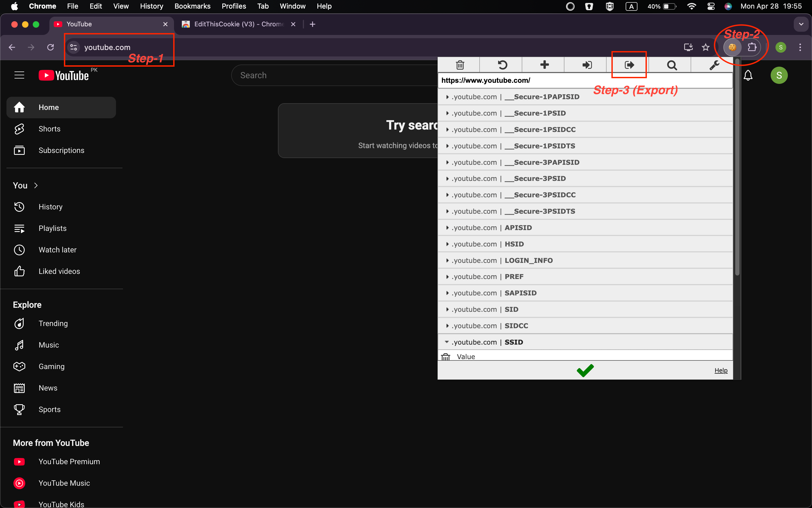The height and width of the screenshot is (508, 812).
Task: Open the EditThisCookie options wrench icon
Action: point(714,65)
